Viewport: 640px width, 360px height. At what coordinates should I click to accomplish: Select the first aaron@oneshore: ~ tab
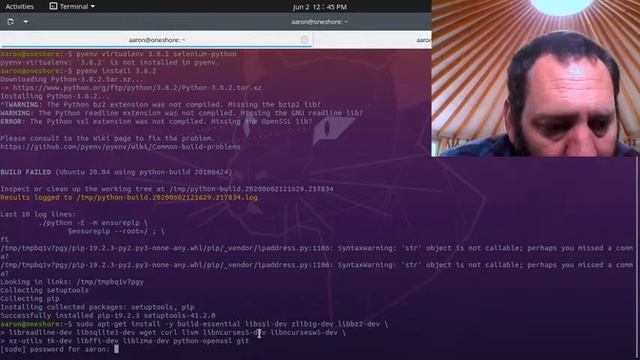tap(157, 40)
